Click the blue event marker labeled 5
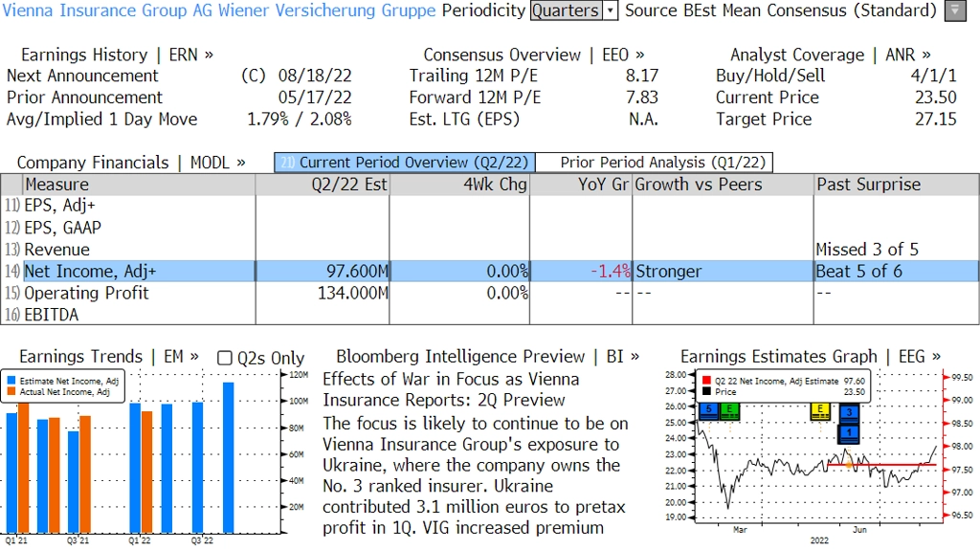 pos(709,410)
